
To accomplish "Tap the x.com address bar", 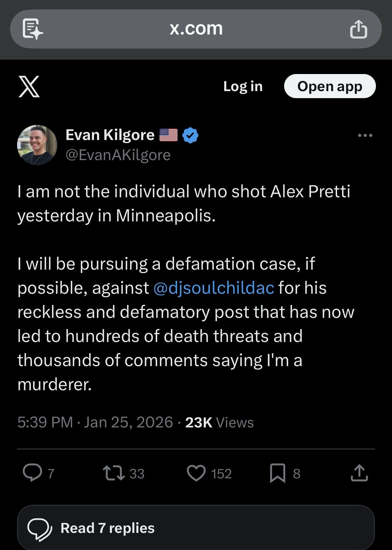I will (196, 29).
